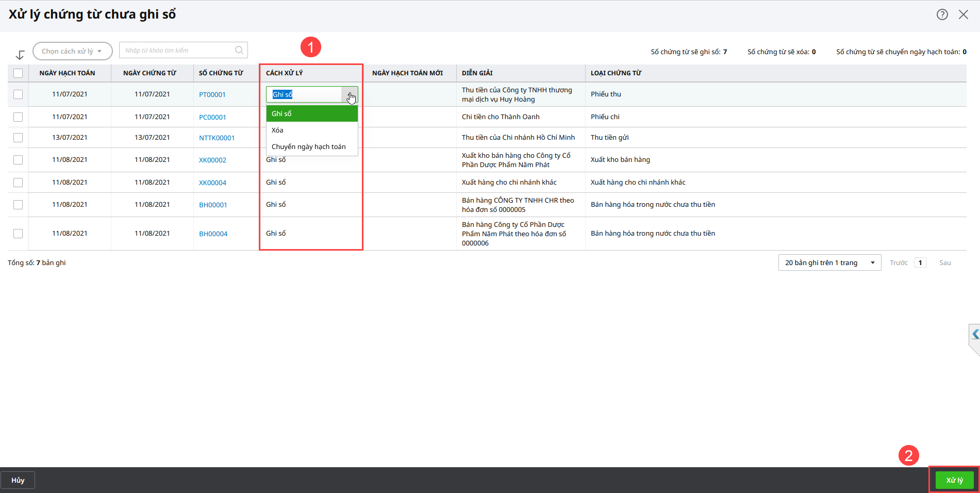Screen dimensions: 980x493
Task: Click the green 'Xử lý' button
Action: pos(954,480)
